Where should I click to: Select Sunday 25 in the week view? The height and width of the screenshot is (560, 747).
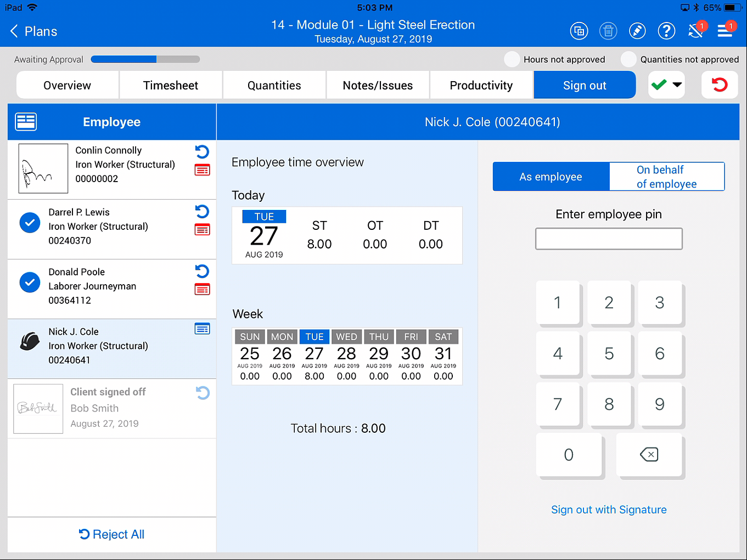250,356
